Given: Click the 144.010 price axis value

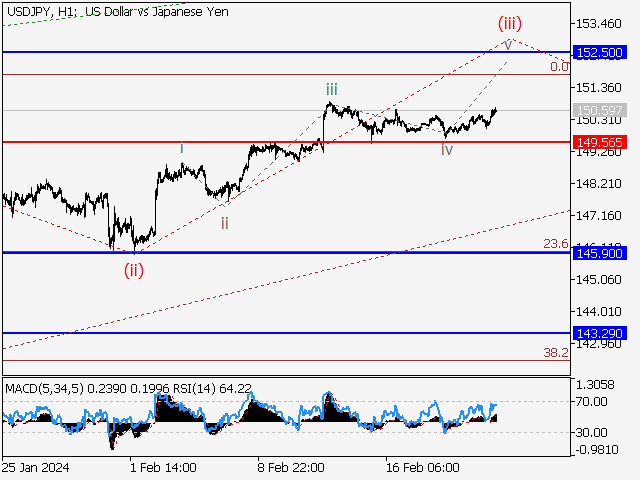Looking at the screenshot, I should tap(598, 312).
